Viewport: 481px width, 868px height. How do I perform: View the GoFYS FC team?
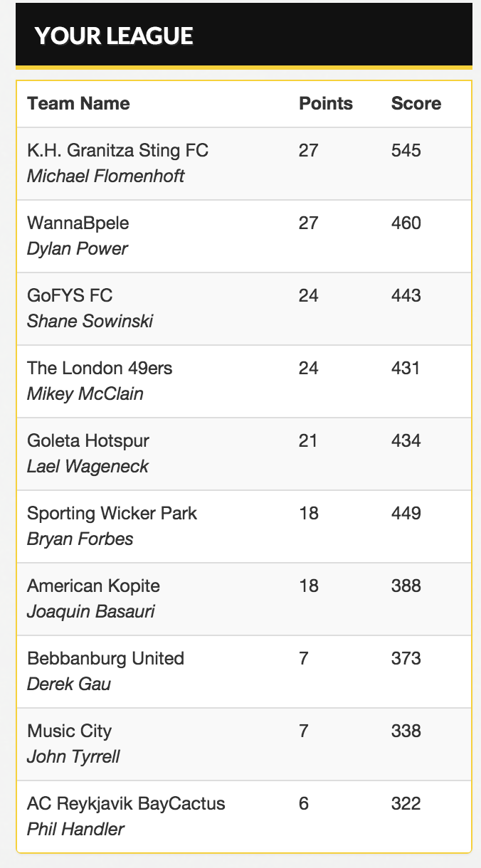[x=70, y=296]
